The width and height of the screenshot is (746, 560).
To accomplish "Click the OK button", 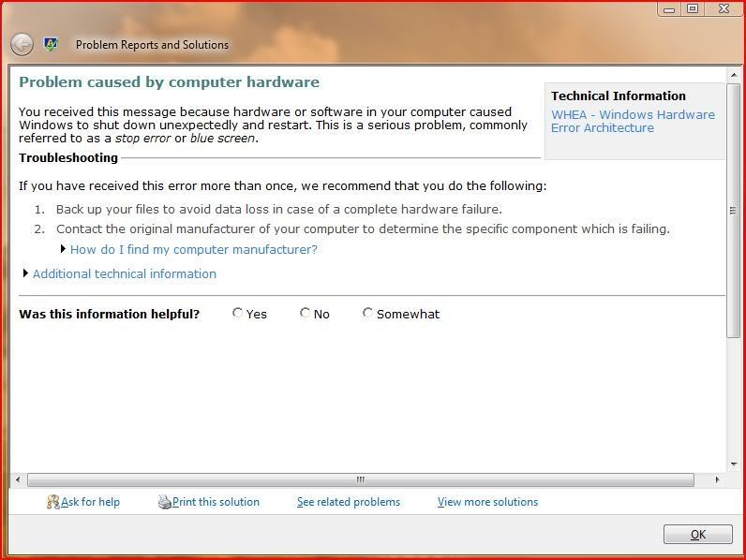I will pos(698,535).
